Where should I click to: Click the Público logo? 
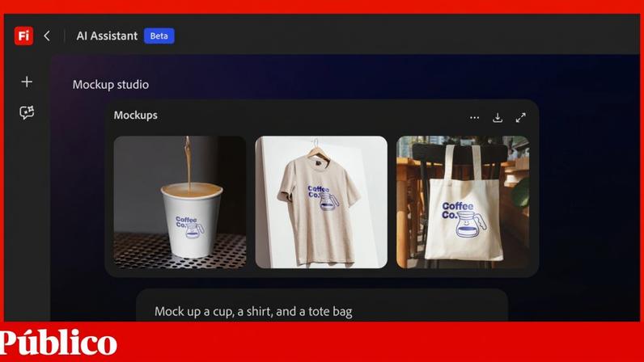(x=58, y=342)
